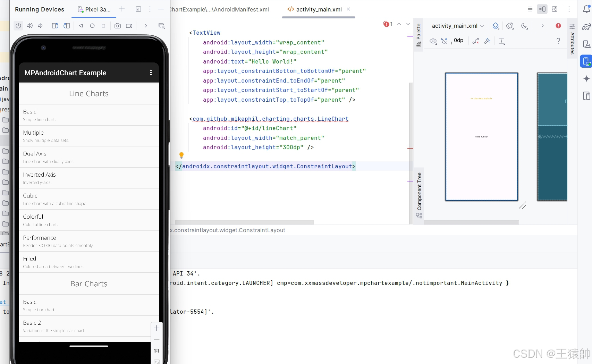The width and height of the screenshot is (592, 364).
Task: Open the Component Tree side panel
Action: click(419, 195)
